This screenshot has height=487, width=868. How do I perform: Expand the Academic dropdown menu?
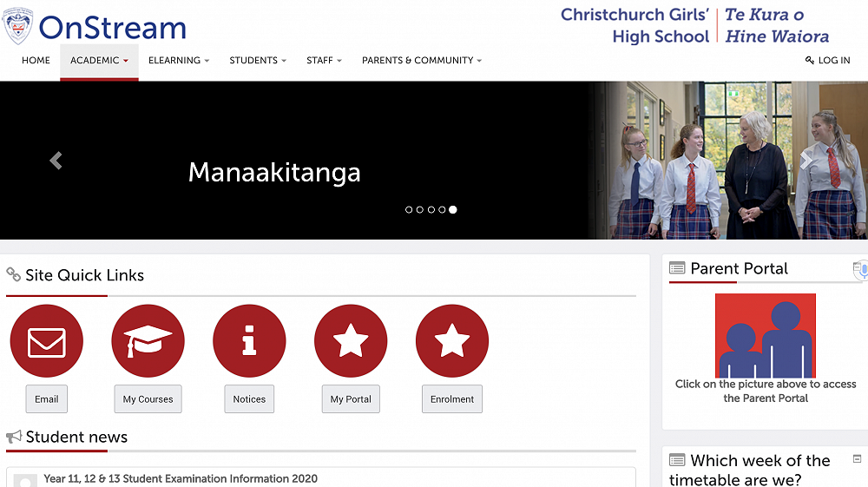[x=99, y=61]
